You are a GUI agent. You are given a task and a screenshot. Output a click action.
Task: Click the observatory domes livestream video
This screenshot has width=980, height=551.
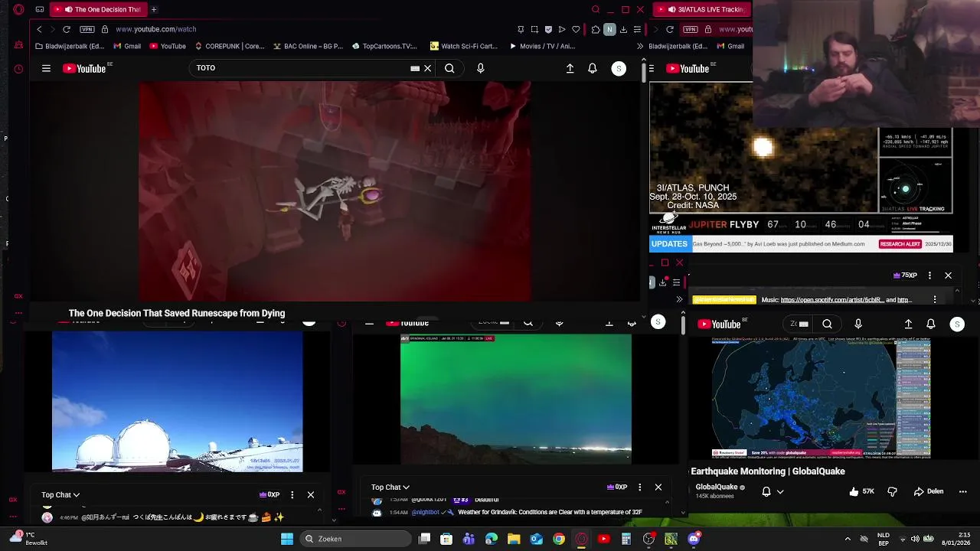(177, 402)
